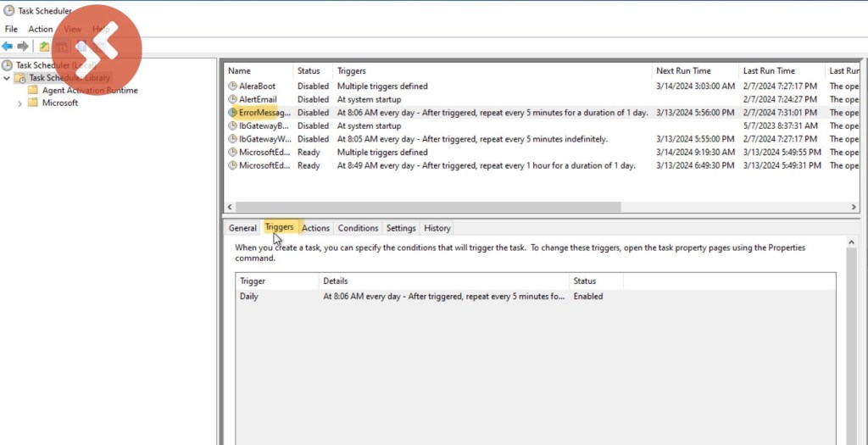Click next run time 3/13/2024 6:49:30 PM
Viewport: 868px width, 445px height.
point(695,165)
